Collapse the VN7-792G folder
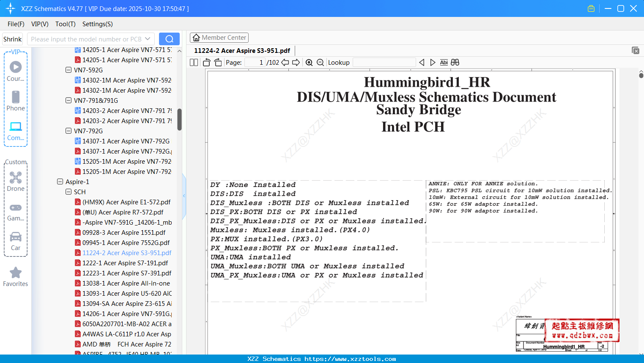 tap(69, 131)
